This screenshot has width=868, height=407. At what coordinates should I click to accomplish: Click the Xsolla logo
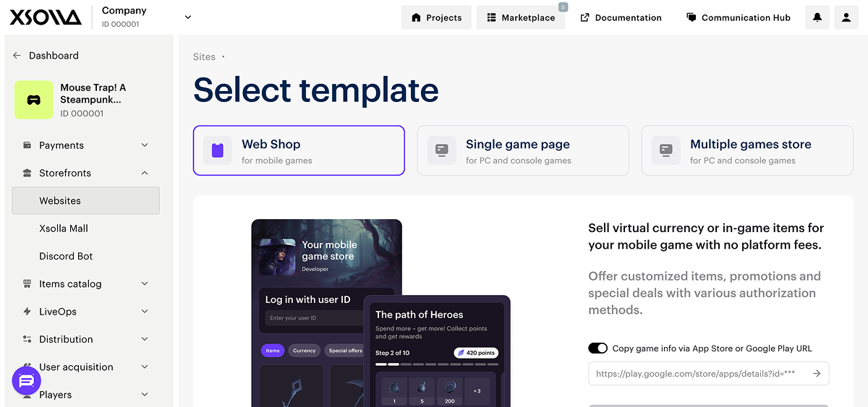pos(46,17)
